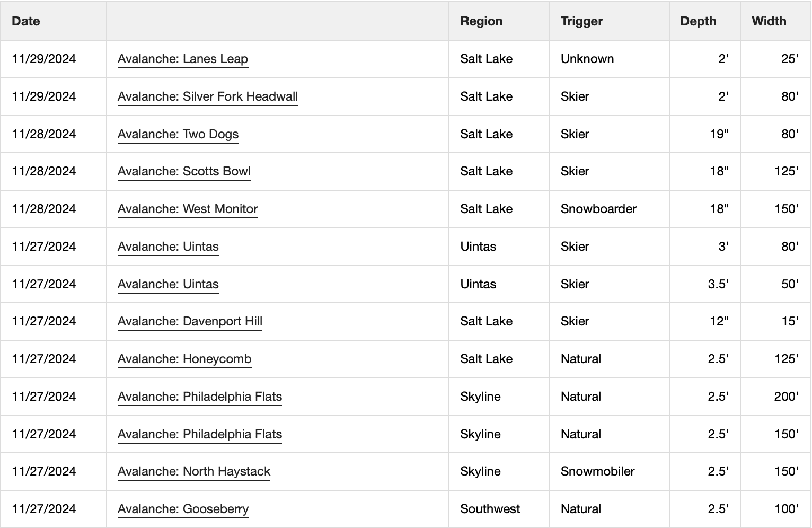Sort table by the Date column header

click(x=26, y=21)
